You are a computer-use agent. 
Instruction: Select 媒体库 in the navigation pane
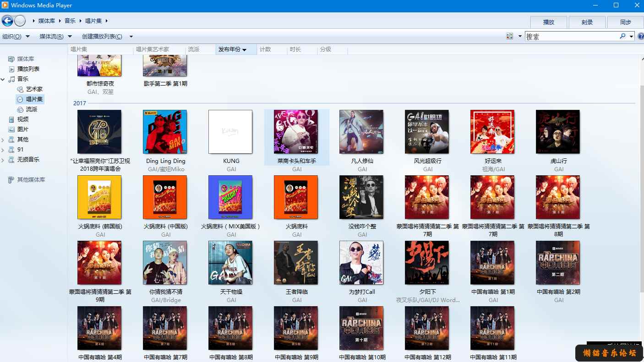(x=26, y=59)
